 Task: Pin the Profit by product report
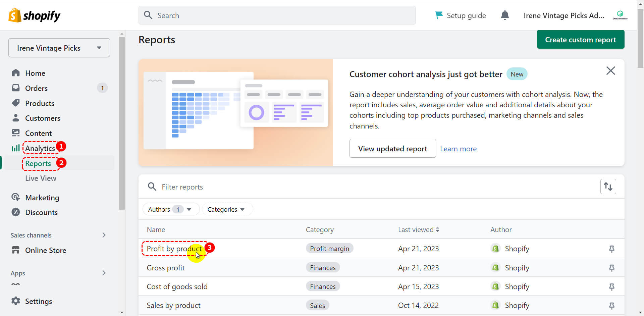[612, 249]
